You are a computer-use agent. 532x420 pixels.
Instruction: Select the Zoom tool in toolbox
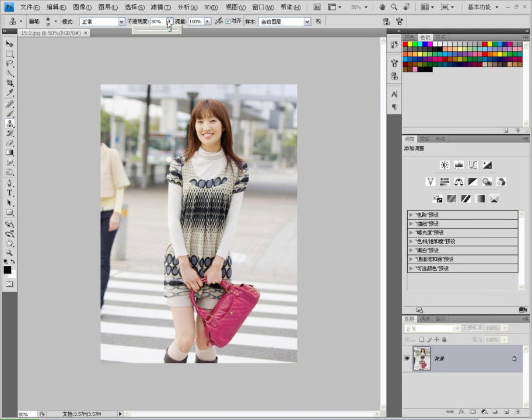[9, 253]
